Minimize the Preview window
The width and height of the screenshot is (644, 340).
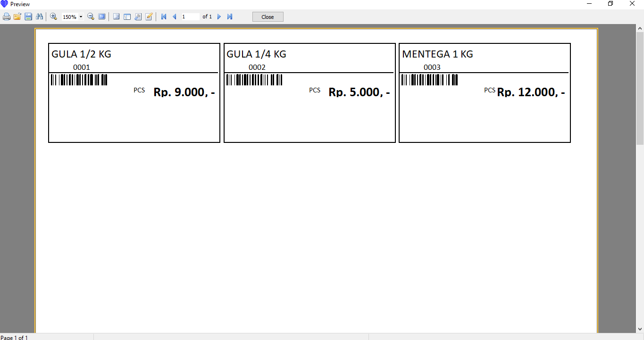click(589, 4)
